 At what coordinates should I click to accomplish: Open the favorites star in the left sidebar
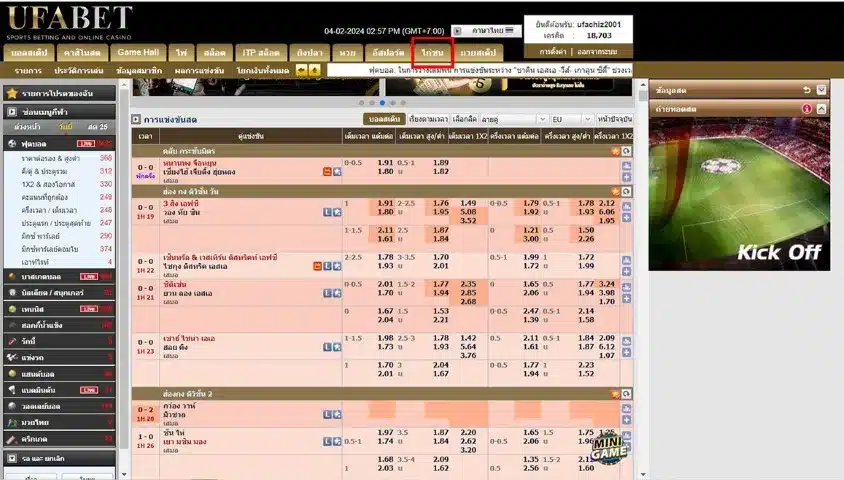12,94
